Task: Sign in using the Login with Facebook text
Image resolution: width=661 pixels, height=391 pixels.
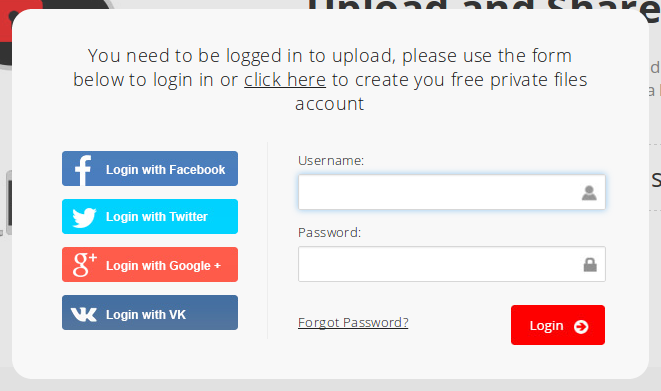Action: click(165, 170)
